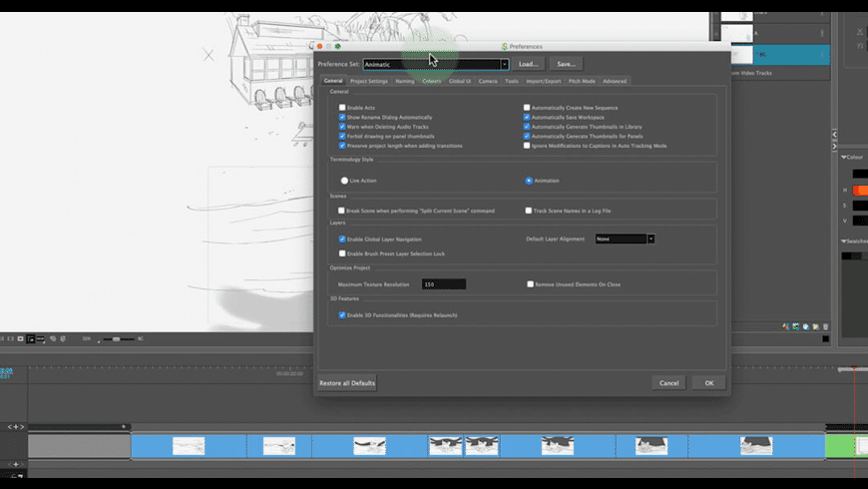The width and height of the screenshot is (868, 489).
Task: Click the Restore all Defaults button
Action: (x=346, y=383)
